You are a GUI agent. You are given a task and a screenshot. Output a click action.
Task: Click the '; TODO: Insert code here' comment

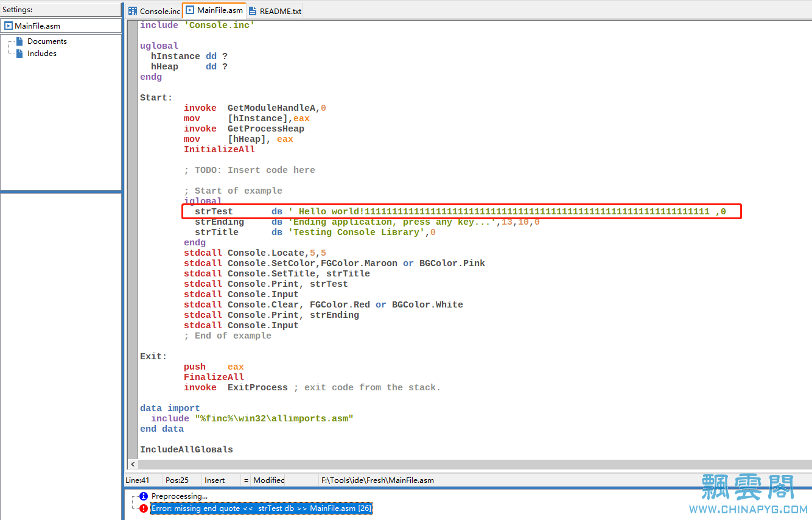point(250,170)
